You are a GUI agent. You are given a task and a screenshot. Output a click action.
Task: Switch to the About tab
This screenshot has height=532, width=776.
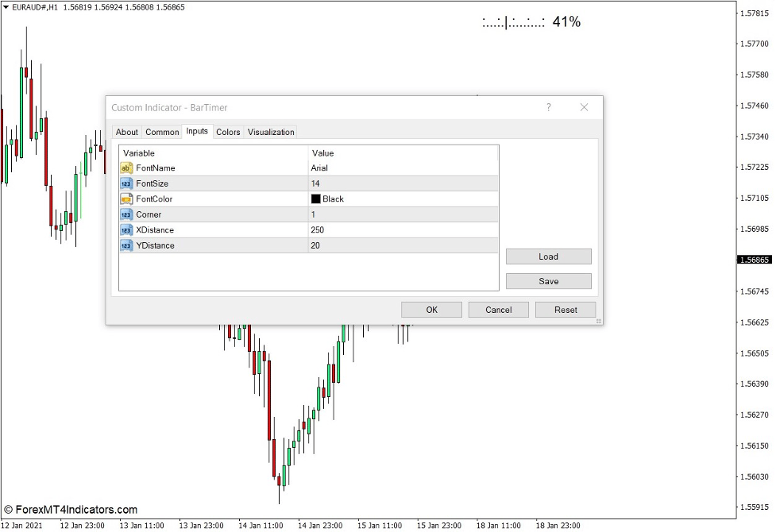126,132
